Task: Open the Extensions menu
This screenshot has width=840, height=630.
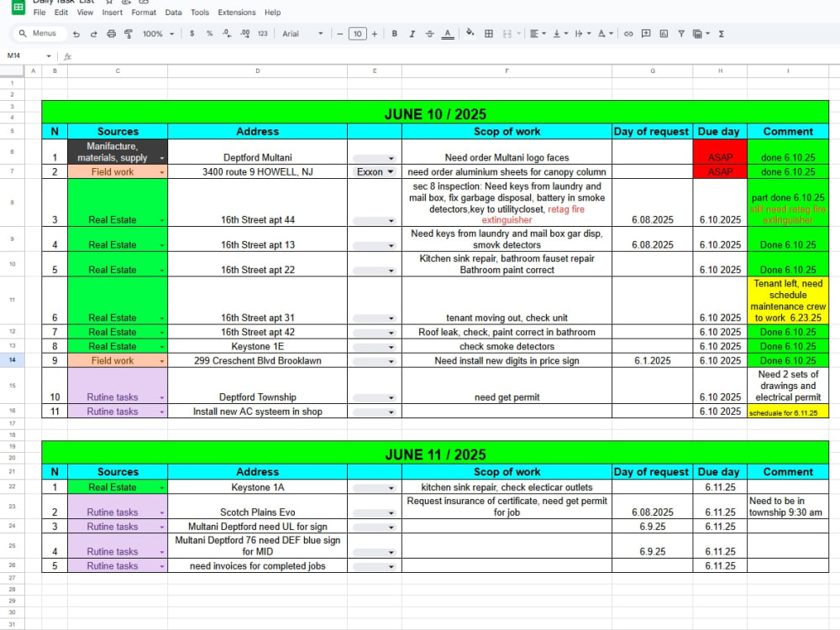Action: click(x=237, y=13)
